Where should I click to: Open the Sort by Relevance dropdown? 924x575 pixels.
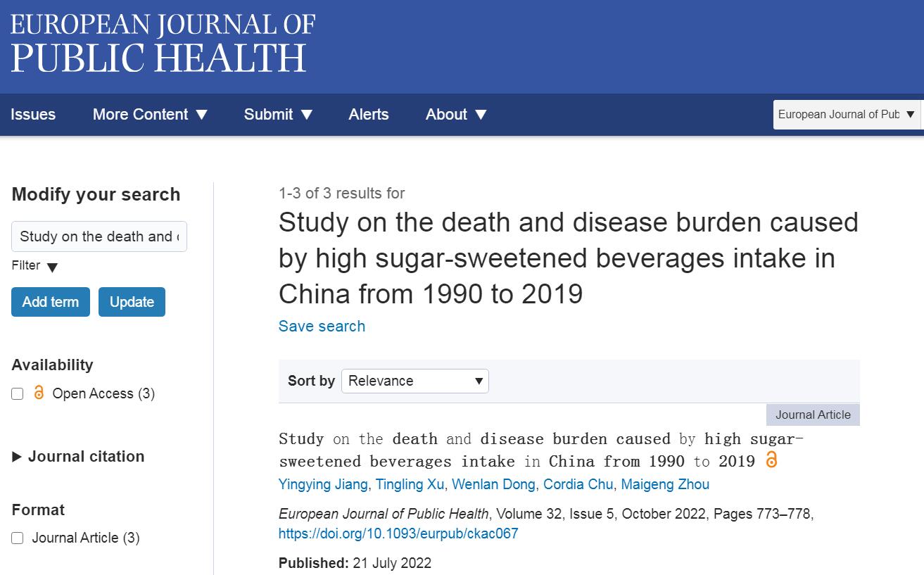click(415, 381)
